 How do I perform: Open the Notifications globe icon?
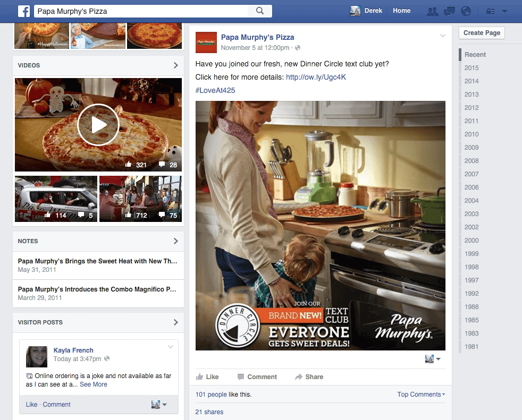point(466,11)
